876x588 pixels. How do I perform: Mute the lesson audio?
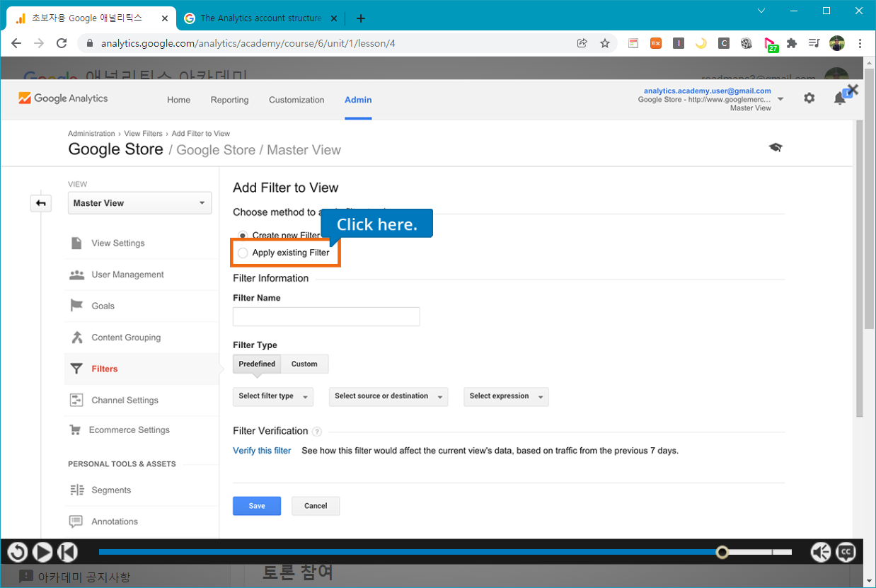821,552
